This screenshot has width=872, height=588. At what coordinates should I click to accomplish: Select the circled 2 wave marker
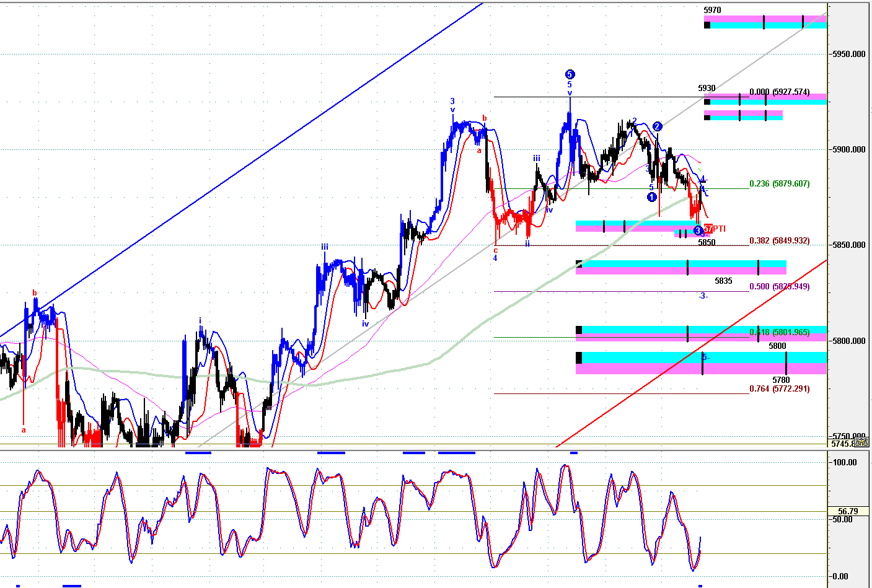click(658, 126)
